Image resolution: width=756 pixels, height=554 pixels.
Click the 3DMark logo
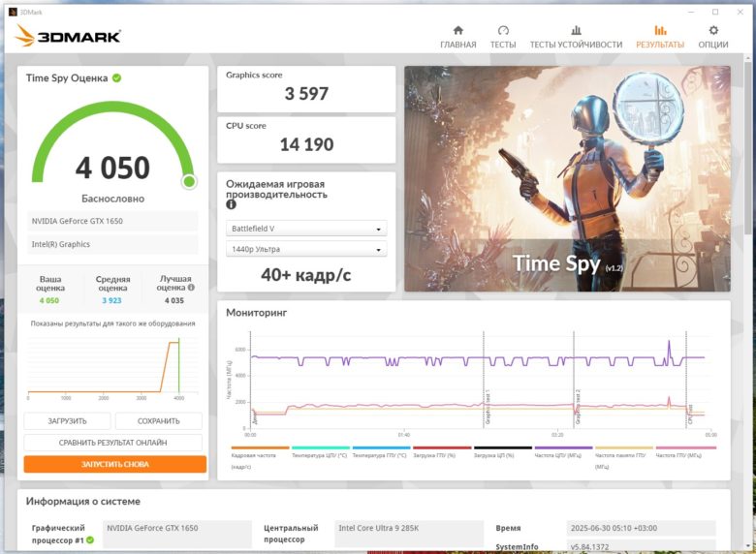tap(68, 36)
